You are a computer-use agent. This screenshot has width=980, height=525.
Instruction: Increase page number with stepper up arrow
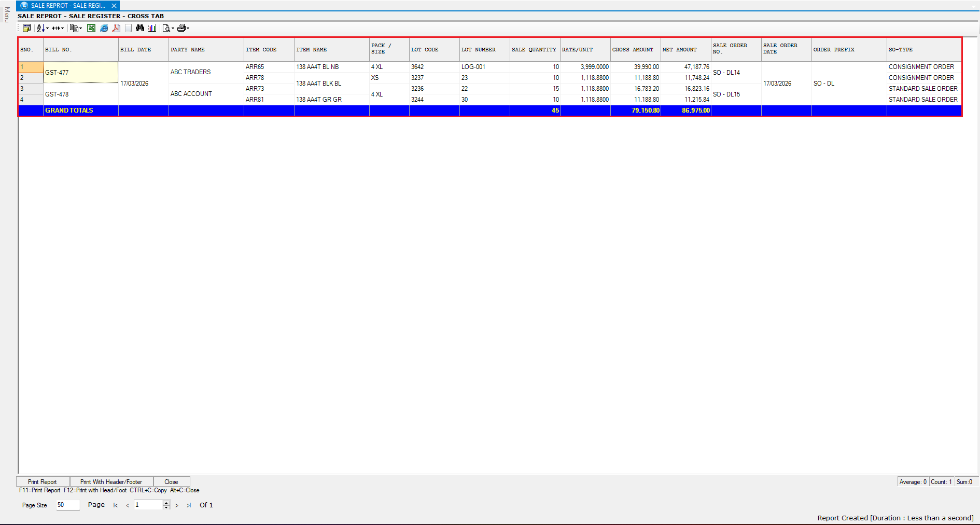pyautogui.click(x=166, y=503)
